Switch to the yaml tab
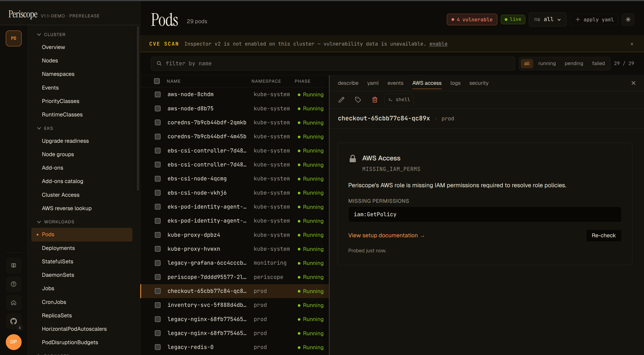This screenshot has width=644, height=355. [373, 83]
